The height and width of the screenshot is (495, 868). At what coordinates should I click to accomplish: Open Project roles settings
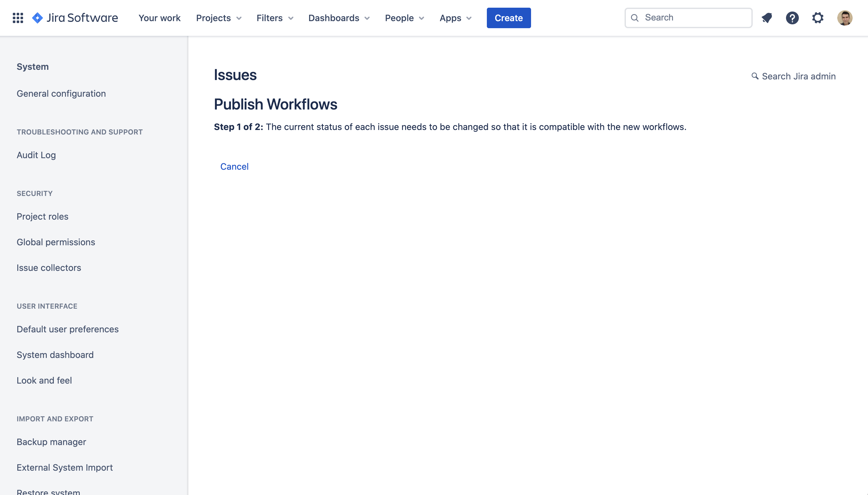click(43, 216)
